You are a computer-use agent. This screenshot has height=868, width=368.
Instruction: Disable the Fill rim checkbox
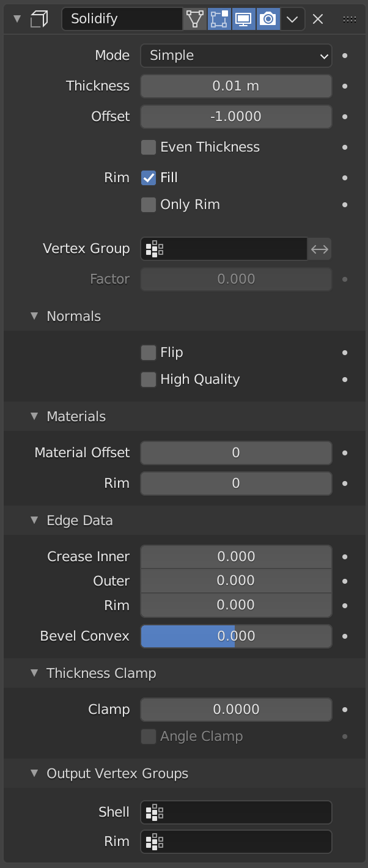149,177
